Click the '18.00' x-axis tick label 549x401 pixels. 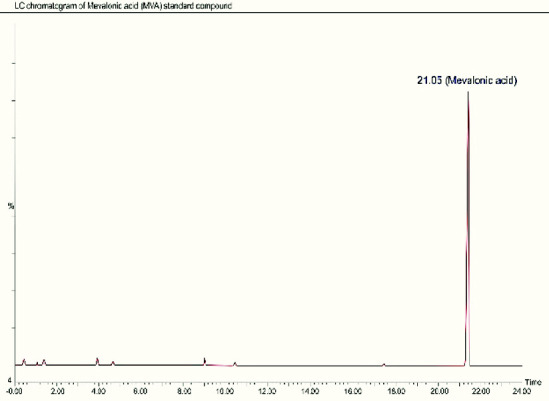click(396, 391)
